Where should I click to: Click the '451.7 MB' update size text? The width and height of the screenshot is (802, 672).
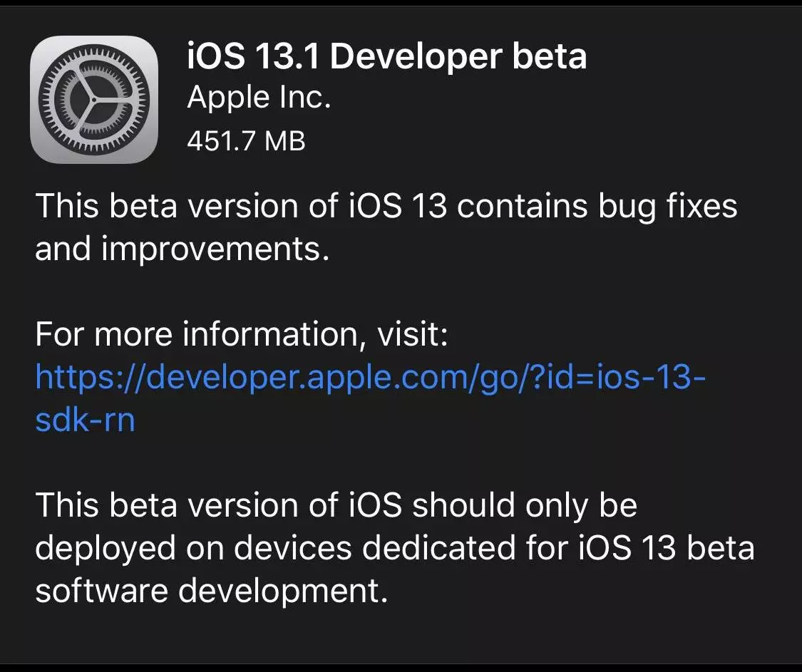coord(246,140)
